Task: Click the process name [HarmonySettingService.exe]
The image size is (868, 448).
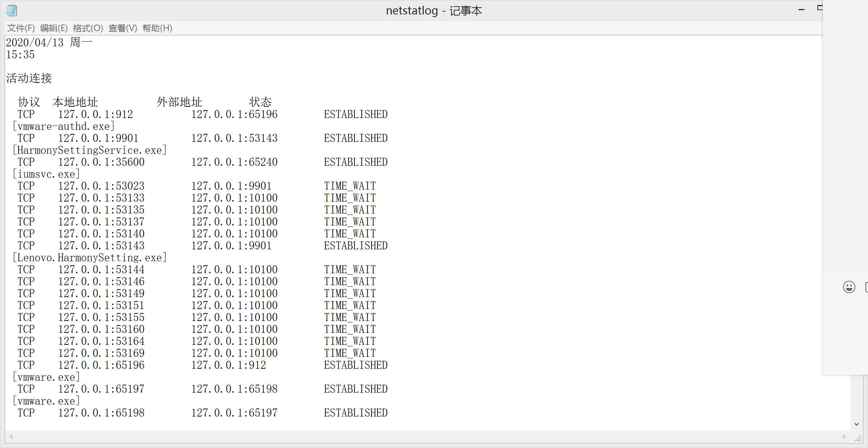Action: (90, 150)
